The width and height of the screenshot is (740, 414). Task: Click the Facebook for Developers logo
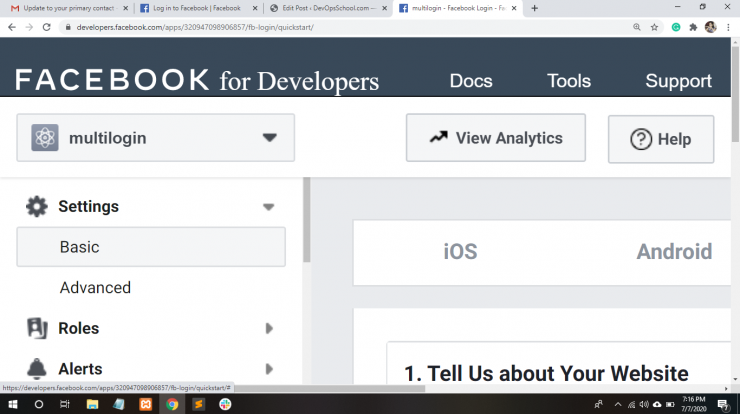tap(197, 80)
